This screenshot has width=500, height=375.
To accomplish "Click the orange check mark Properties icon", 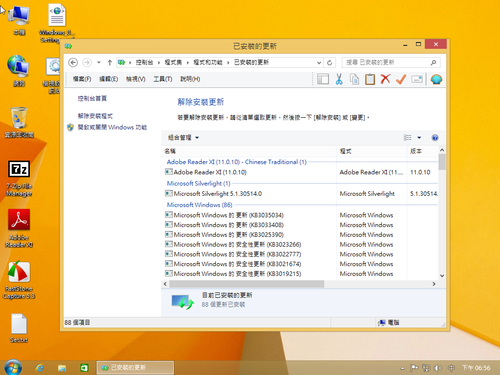I will 401,79.
